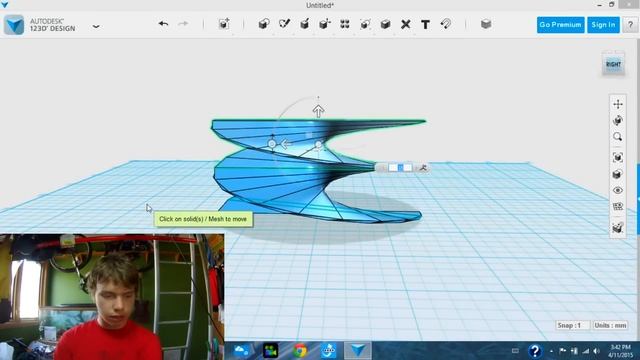Open the Snap : 1 setting
The width and height of the screenshot is (640, 360).
tap(572, 325)
